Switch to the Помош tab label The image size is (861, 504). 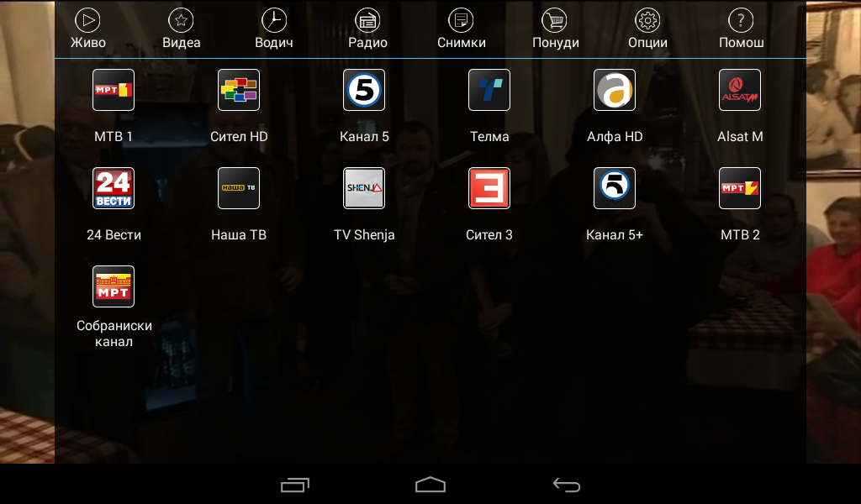[742, 43]
